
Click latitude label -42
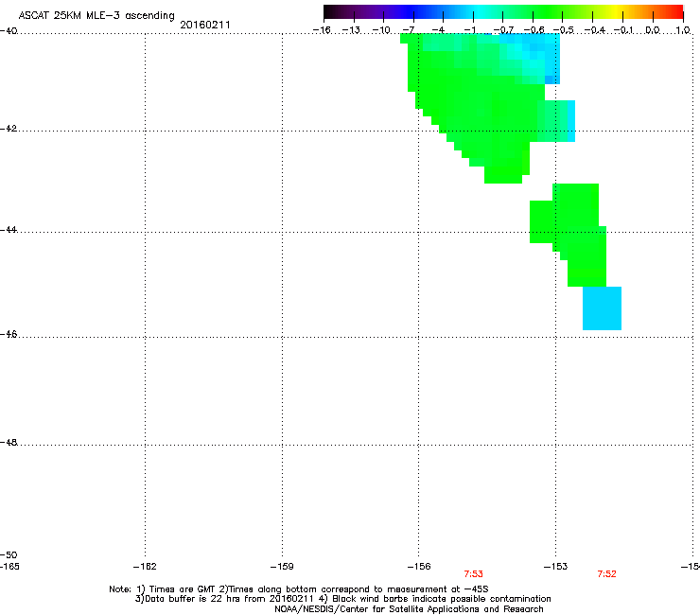(9, 129)
